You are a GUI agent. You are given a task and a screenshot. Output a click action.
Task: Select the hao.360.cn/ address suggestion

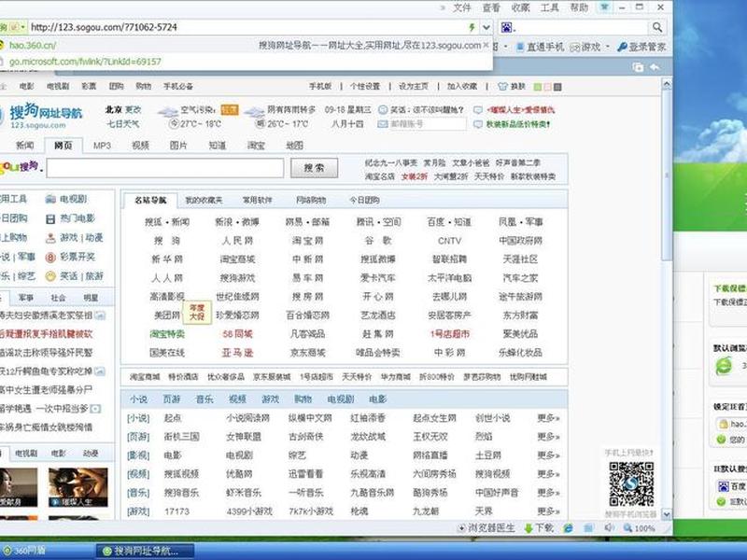[x=33, y=46]
